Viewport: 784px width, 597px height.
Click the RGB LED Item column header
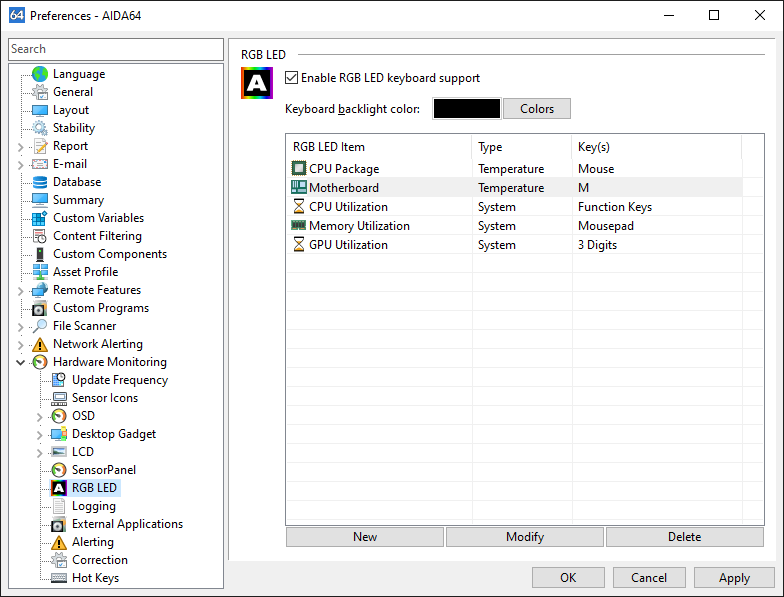379,146
